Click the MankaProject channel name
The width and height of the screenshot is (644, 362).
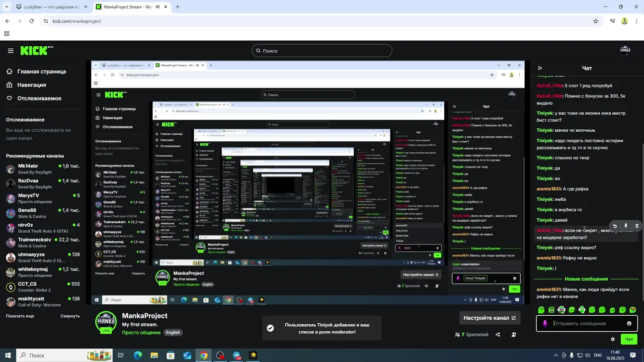coord(145,316)
